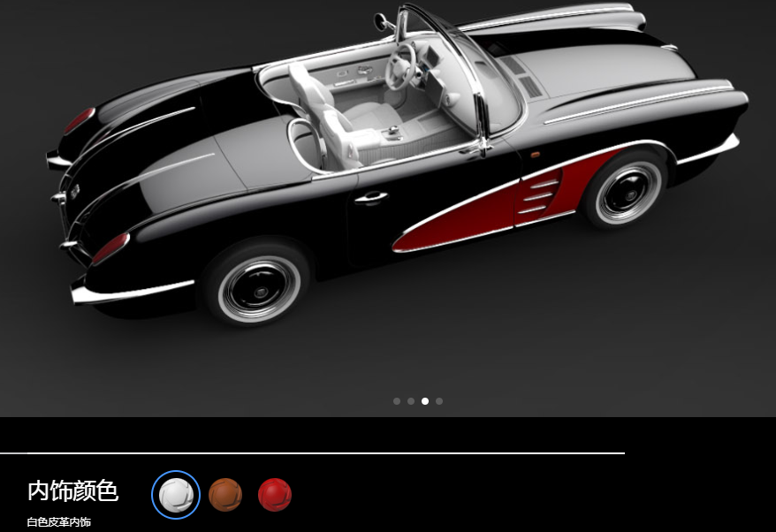Pick the red interior color ball
This screenshot has width=776, height=532.
coord(274,494)
